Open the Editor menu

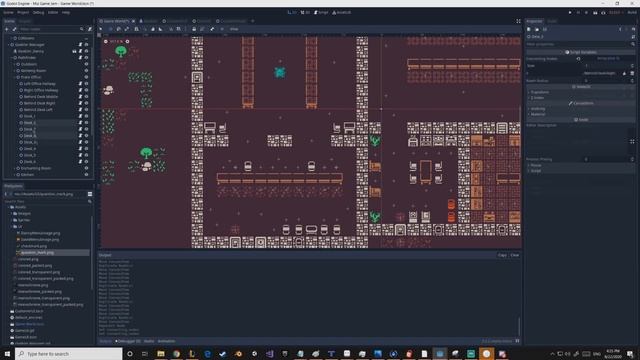click(53, 13)
